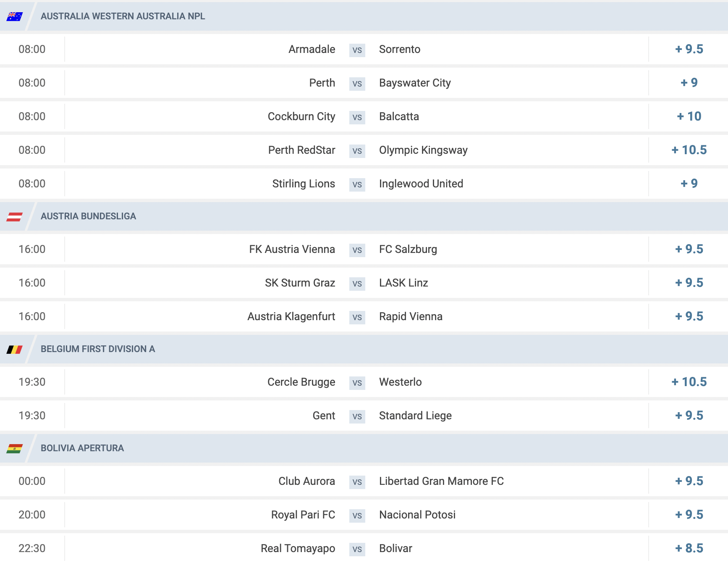Click the Australia flag icon
This screenshot has width=728, height=563.
15,16
